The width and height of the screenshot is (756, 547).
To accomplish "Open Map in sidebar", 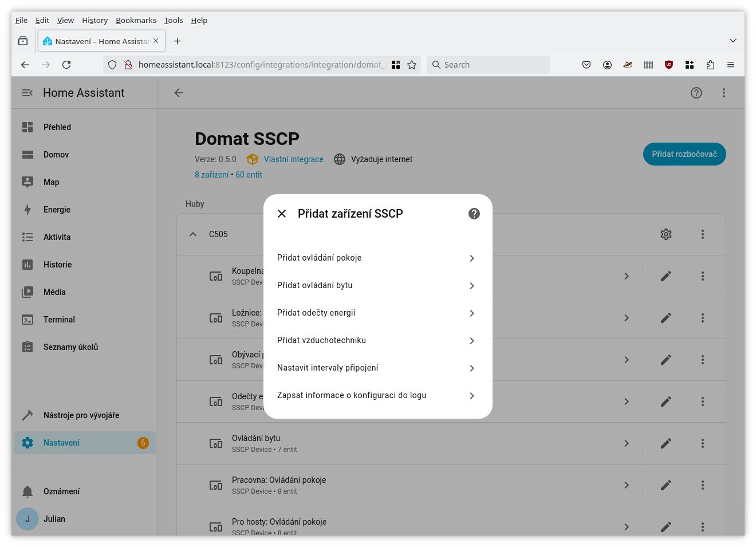I will [x=85, y=182].
